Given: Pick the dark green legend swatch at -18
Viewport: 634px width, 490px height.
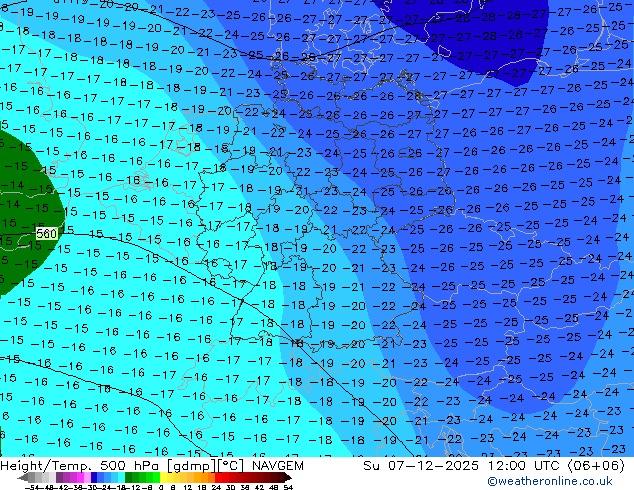Looking at the screenshot, I should coord(129,477).
